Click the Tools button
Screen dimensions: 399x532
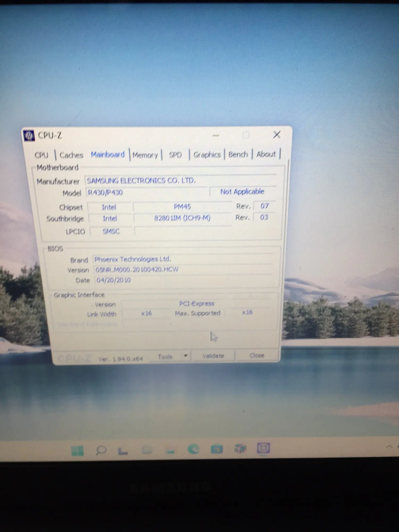pyautogui.click(x=165, y=356)
